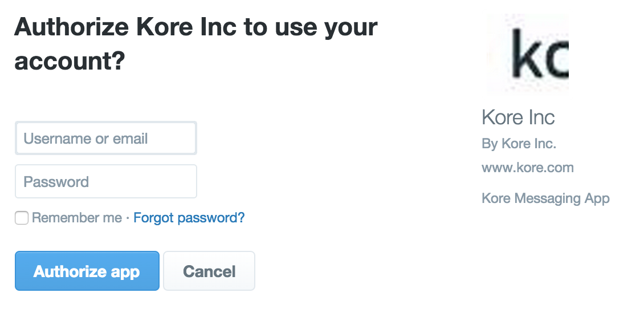
Task: Click into the Password field
Action: coord(106,182)
